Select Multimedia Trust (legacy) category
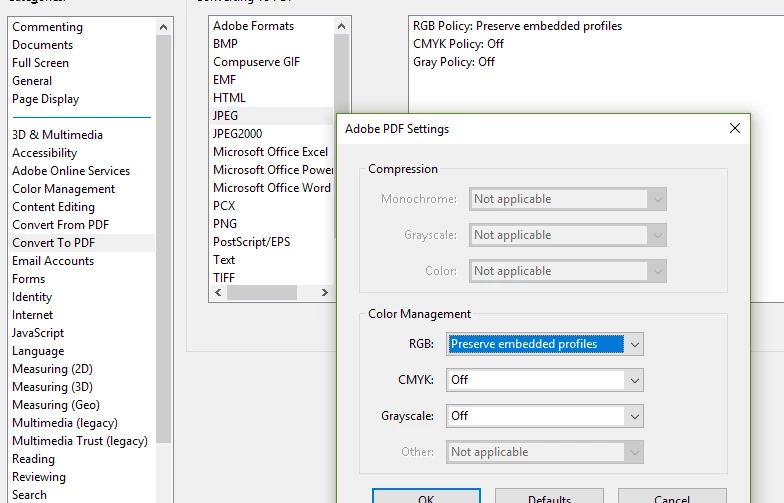 coord(80,441)
